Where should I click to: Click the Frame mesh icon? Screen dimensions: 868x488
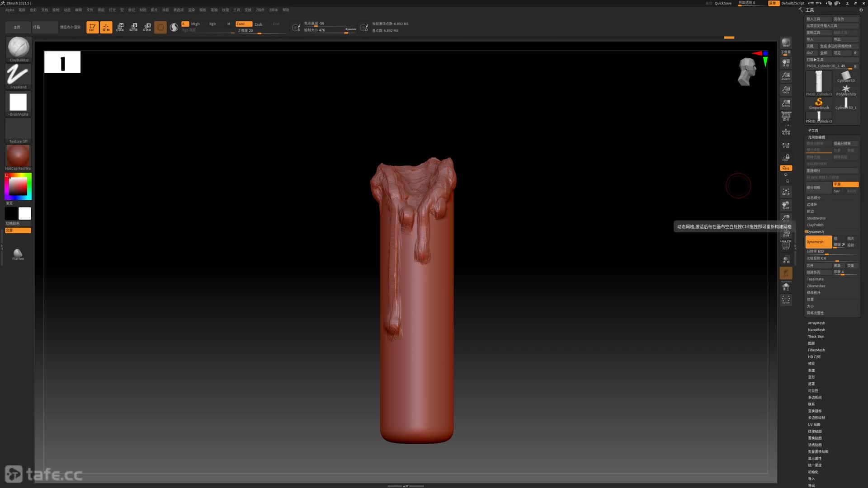click(x=786, y=192)
